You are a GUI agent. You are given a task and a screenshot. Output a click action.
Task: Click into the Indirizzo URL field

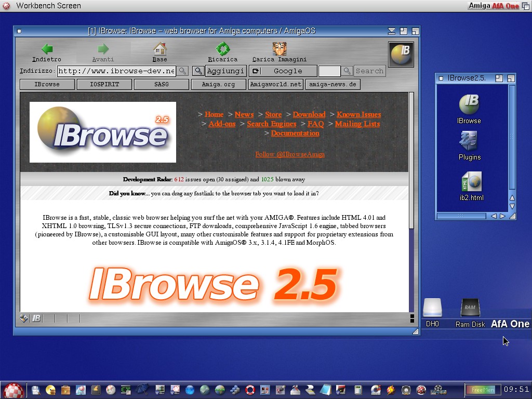coord(116,71)
